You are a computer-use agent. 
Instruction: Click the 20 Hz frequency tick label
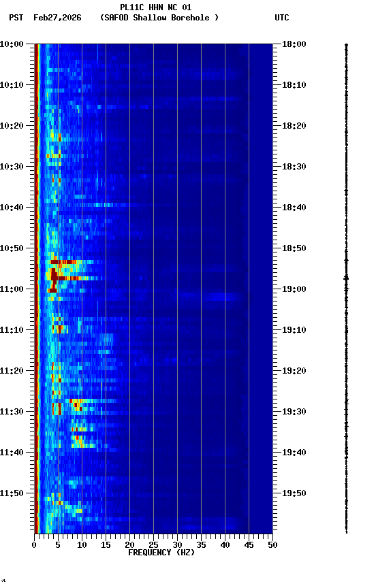coord(129,545)
